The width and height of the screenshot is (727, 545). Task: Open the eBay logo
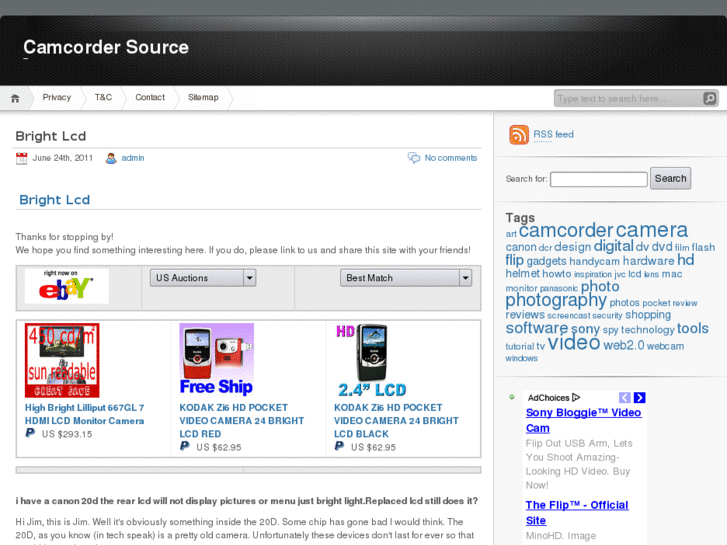(x=67, y=286)
